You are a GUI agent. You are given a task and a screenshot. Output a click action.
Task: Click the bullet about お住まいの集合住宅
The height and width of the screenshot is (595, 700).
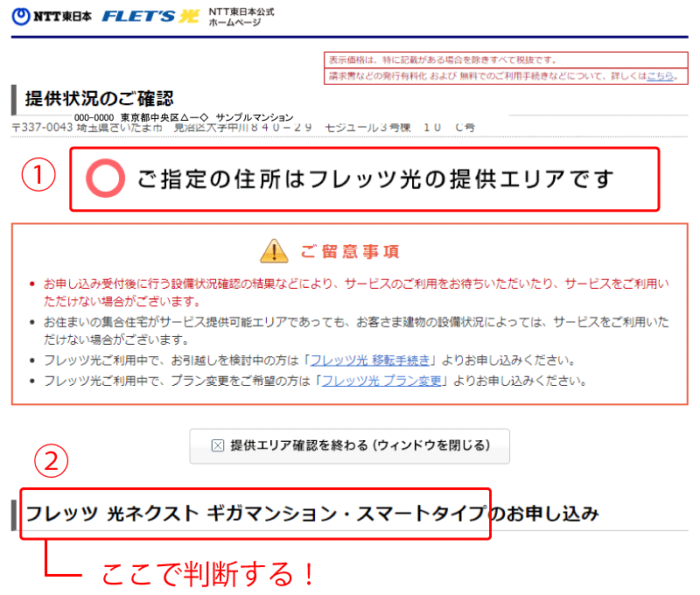356,331
